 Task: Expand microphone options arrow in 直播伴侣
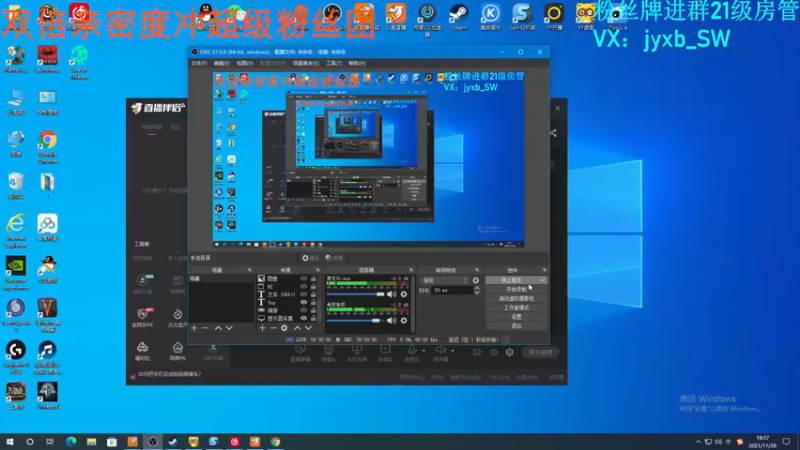[423, 351]
